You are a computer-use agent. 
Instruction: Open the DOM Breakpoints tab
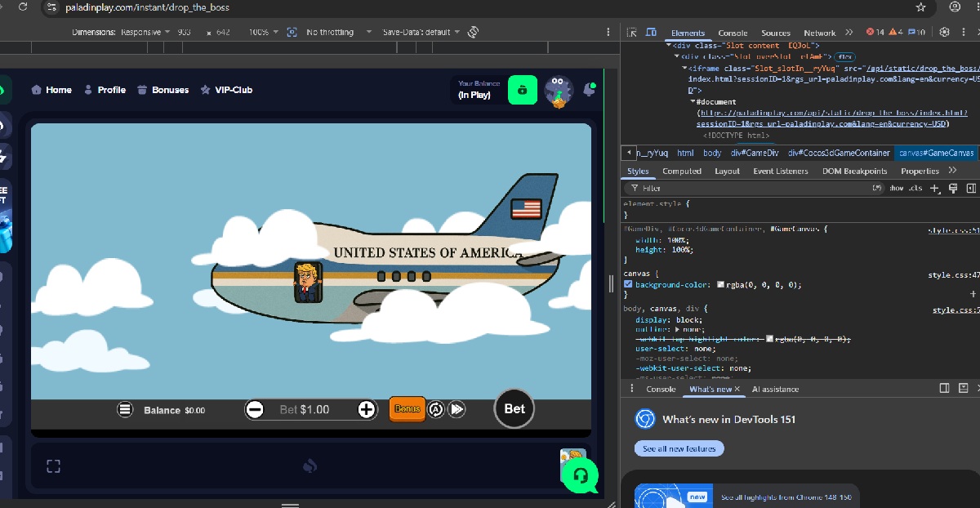click(854, 172)
